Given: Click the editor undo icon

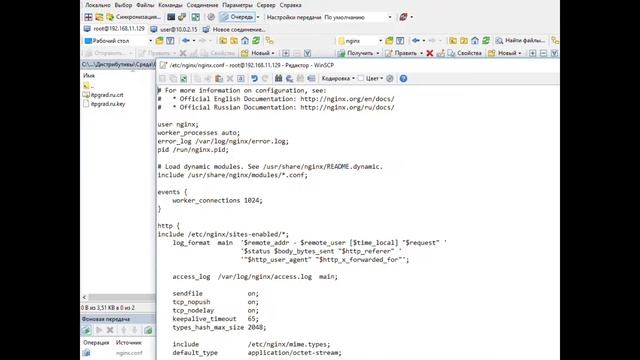Looking at the screenshot, I should tap(254, 78).
